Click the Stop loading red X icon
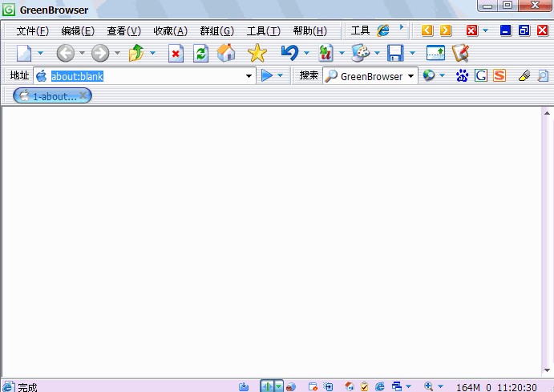This screenshot has height=392, width=554. 176,54
